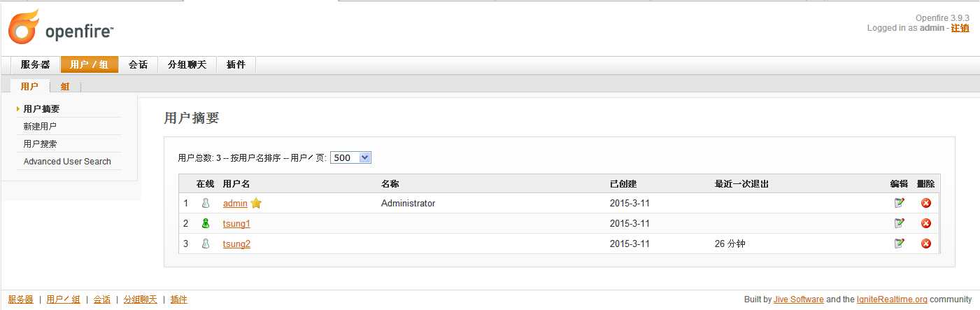Click the 分组聊天 footer link
The image size is (980, 310).
click(x=140, y=300)
